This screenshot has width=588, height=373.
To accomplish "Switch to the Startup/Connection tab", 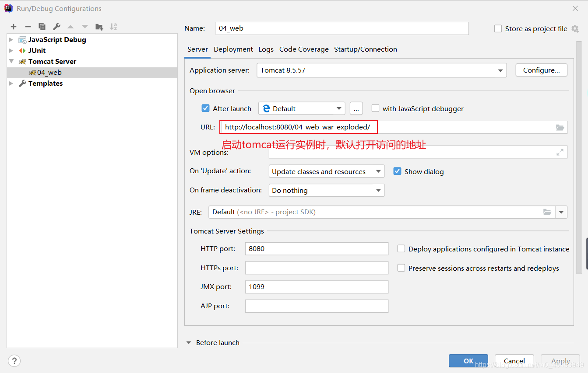I will pyautogui.click(x=366, y=49).
